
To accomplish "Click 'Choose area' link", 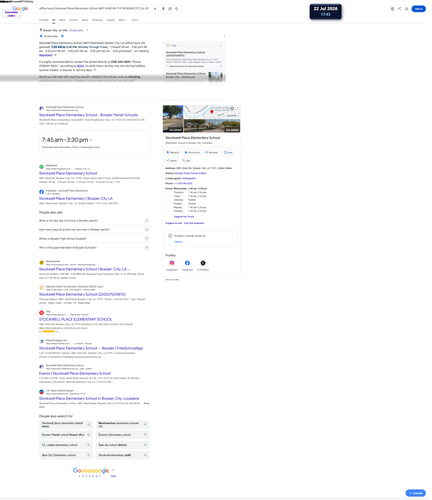I will [76, 30].
